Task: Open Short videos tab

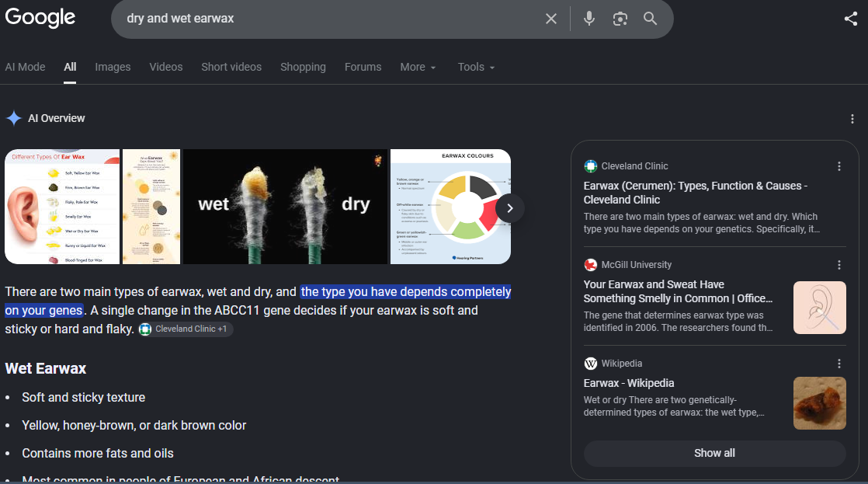Action: coord(231,67)
